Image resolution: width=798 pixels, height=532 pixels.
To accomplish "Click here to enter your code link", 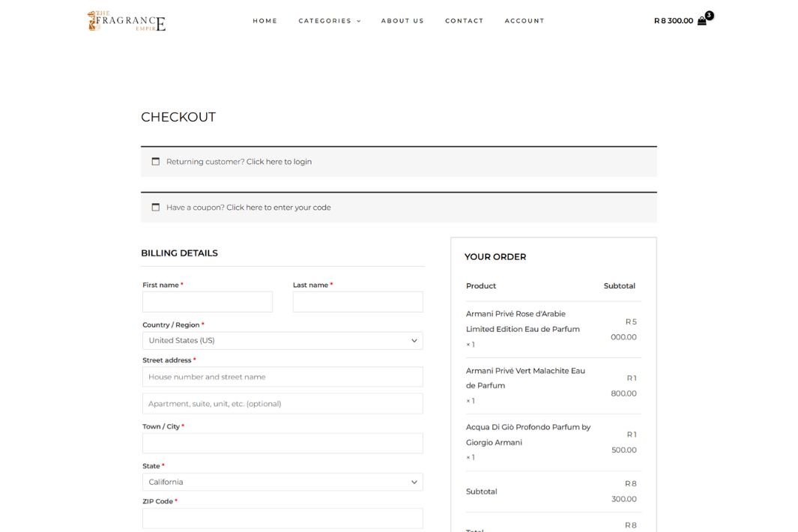I will 279,208.
